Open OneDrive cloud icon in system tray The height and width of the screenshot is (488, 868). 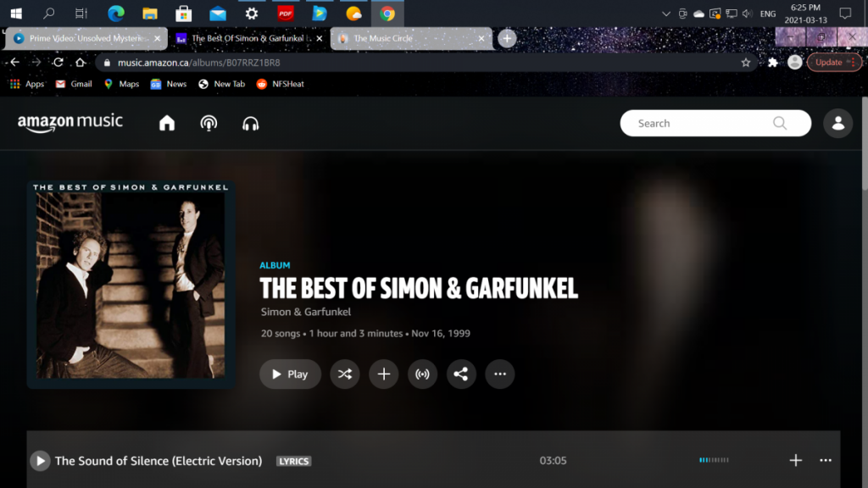coord(698,14)
